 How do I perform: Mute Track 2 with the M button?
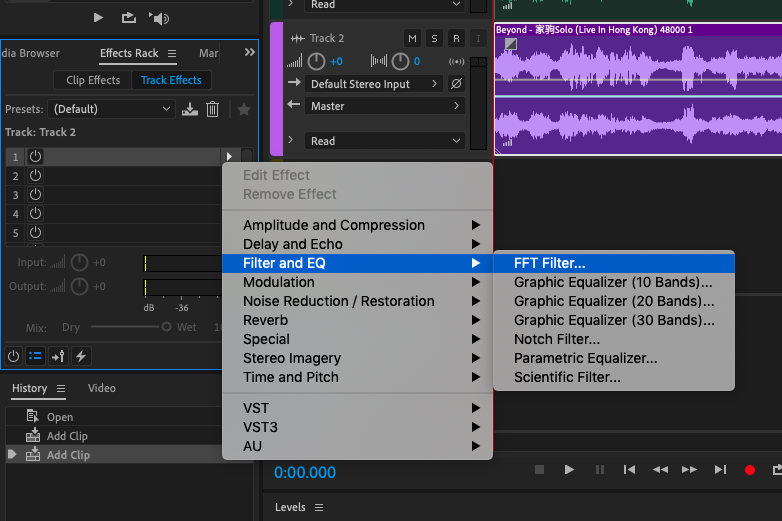point(412,38)
